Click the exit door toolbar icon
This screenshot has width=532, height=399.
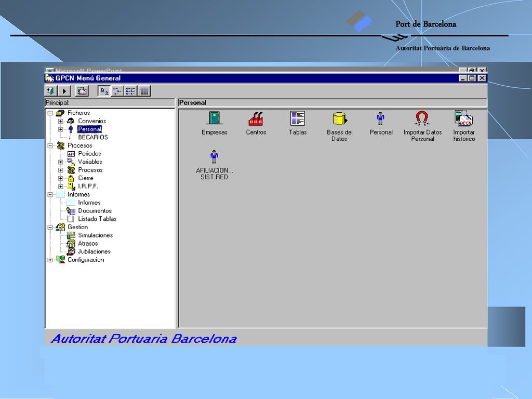[51, 91]
